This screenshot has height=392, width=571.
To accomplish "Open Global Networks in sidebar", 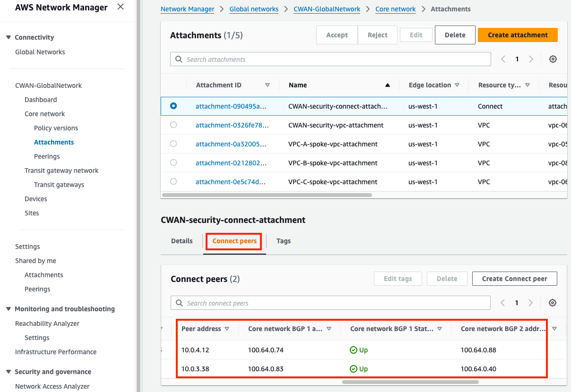I will point(40,52).
